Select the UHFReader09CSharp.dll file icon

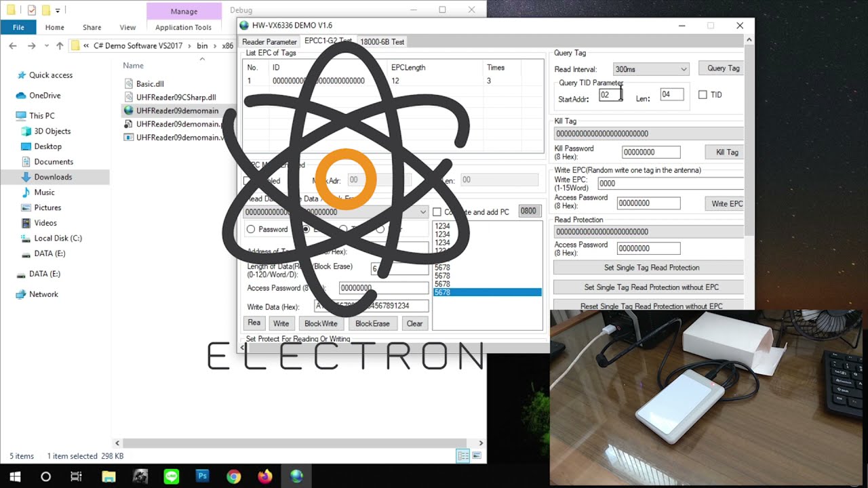pos(130,97)
